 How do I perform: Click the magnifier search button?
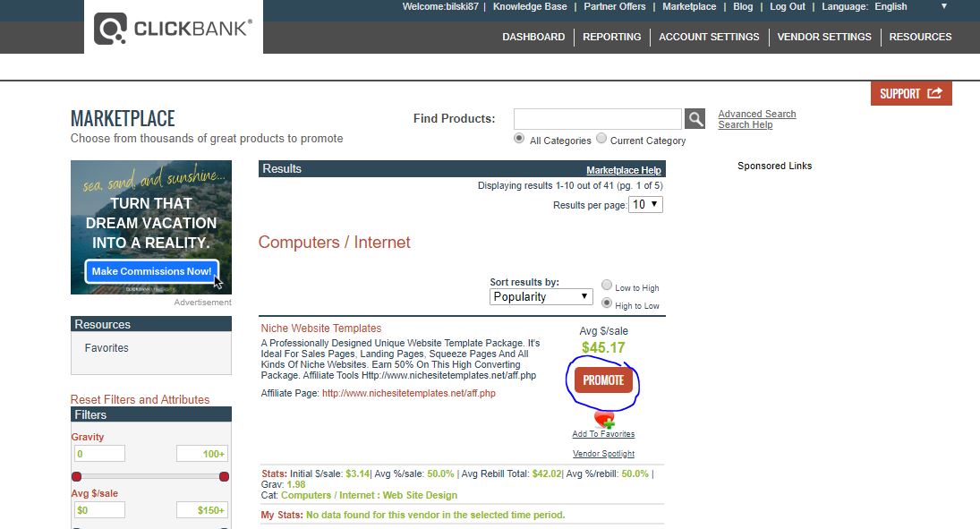(x=695, y=118)
